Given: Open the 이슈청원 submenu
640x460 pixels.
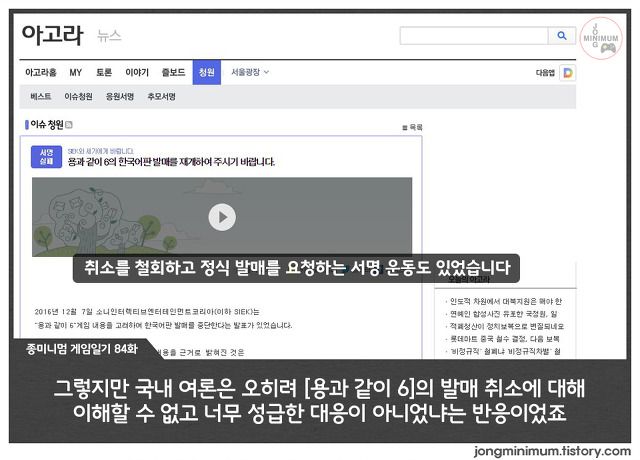Looking at the screenshot, I should click(78, 97).
